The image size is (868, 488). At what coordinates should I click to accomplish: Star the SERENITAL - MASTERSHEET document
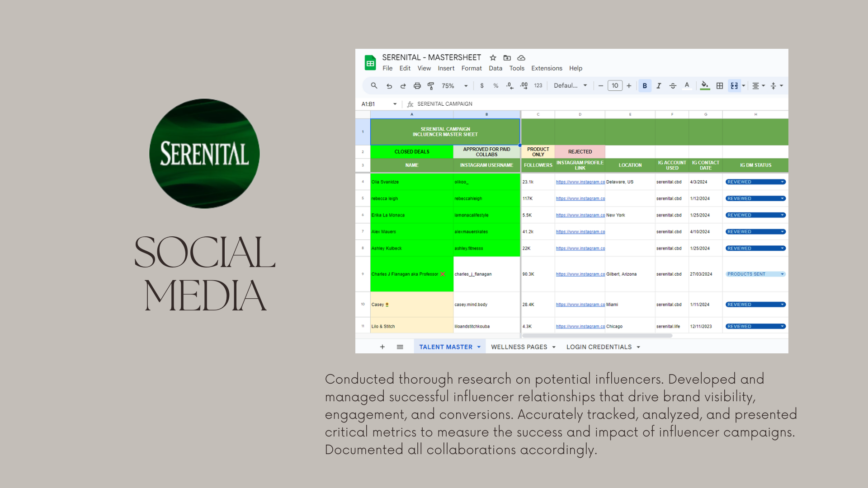click(493, 58)
